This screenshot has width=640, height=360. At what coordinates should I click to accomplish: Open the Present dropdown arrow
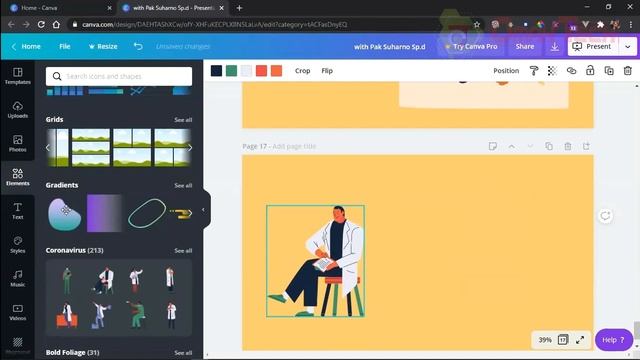pyautogui.click(x=628, y=47)
